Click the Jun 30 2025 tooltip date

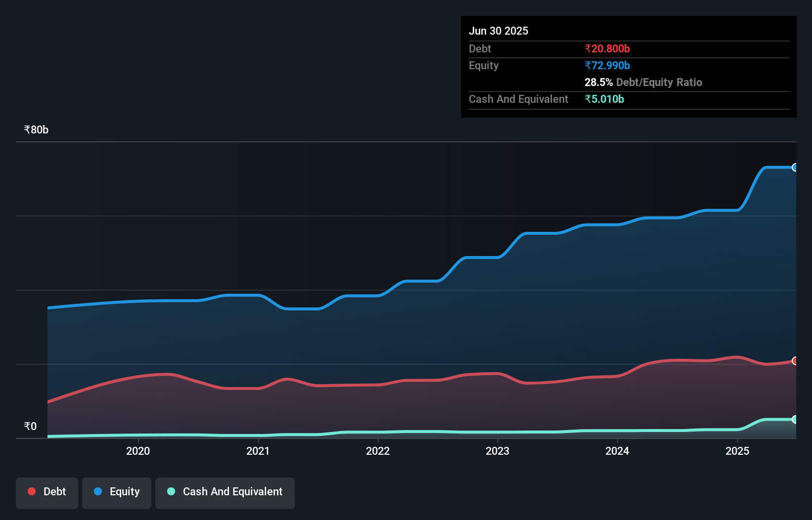(498, 31)
